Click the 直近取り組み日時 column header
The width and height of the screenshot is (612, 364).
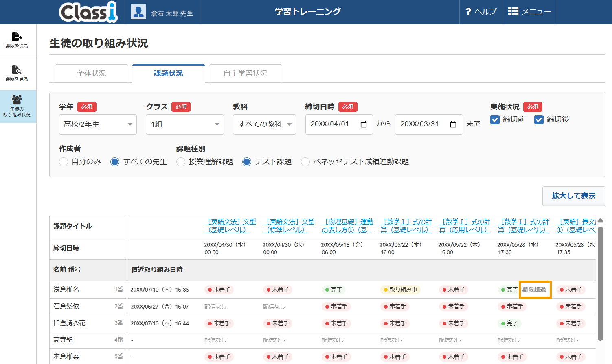tap(157, 270)
